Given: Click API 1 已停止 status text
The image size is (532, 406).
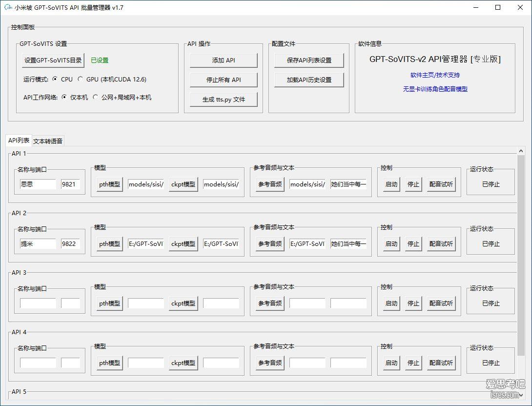Looking at the screenshot, I should point(491,184).
